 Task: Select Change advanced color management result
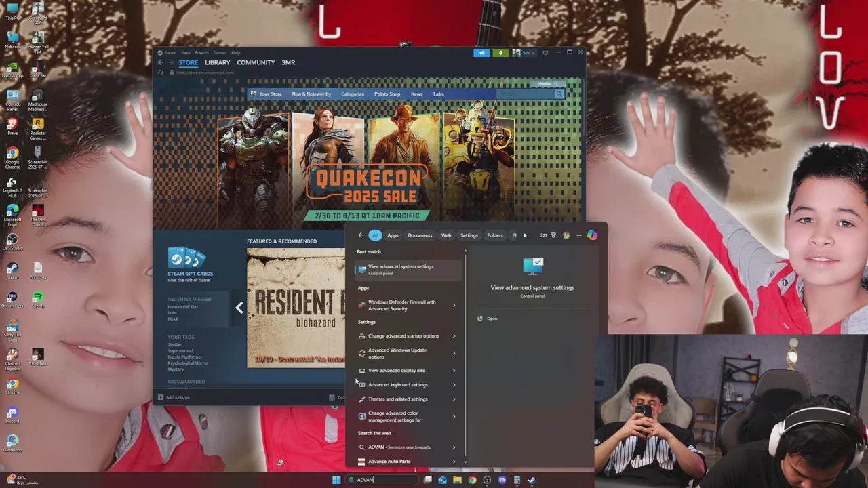(401, 416)
